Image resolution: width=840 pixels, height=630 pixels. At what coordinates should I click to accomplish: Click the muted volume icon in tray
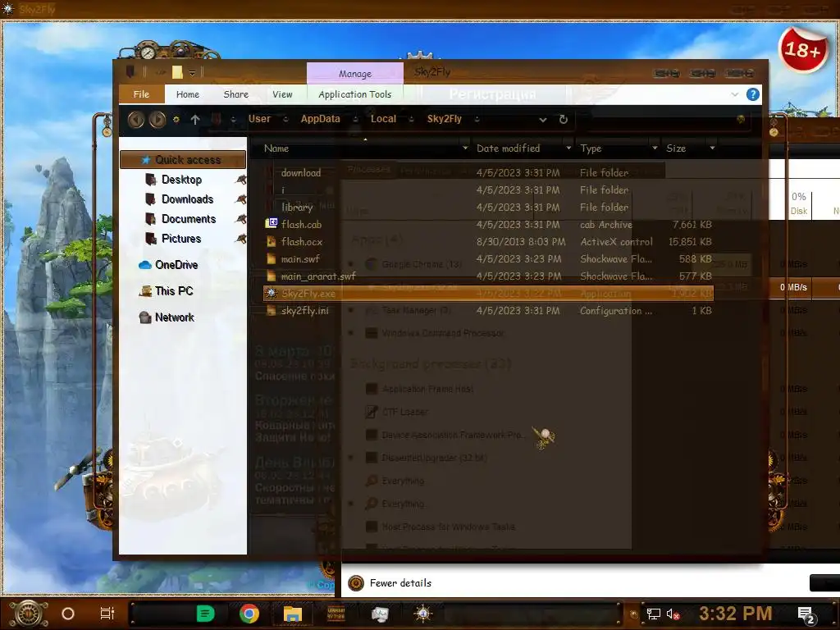pos(673,614)
